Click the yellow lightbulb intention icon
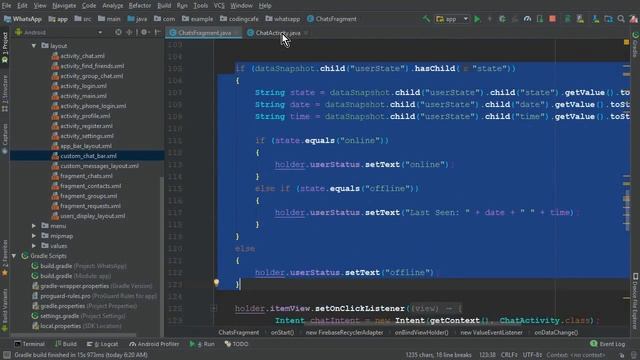640x360 pixels. [216, 282]
